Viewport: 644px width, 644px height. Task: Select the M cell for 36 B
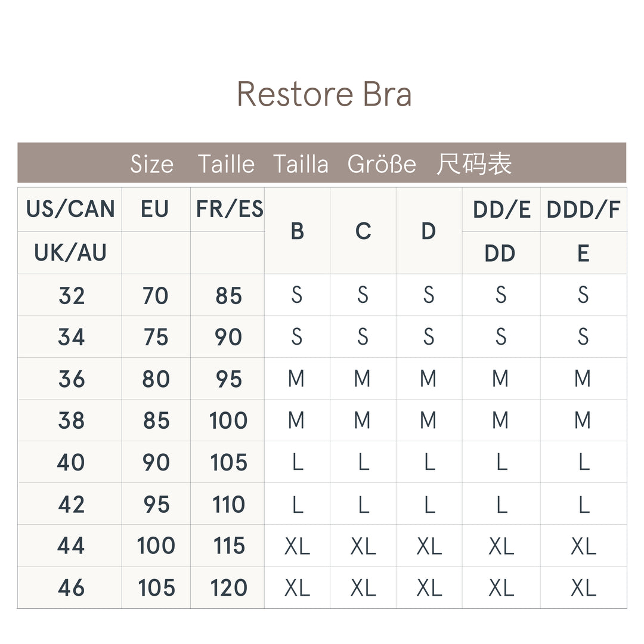pos(296,379)
